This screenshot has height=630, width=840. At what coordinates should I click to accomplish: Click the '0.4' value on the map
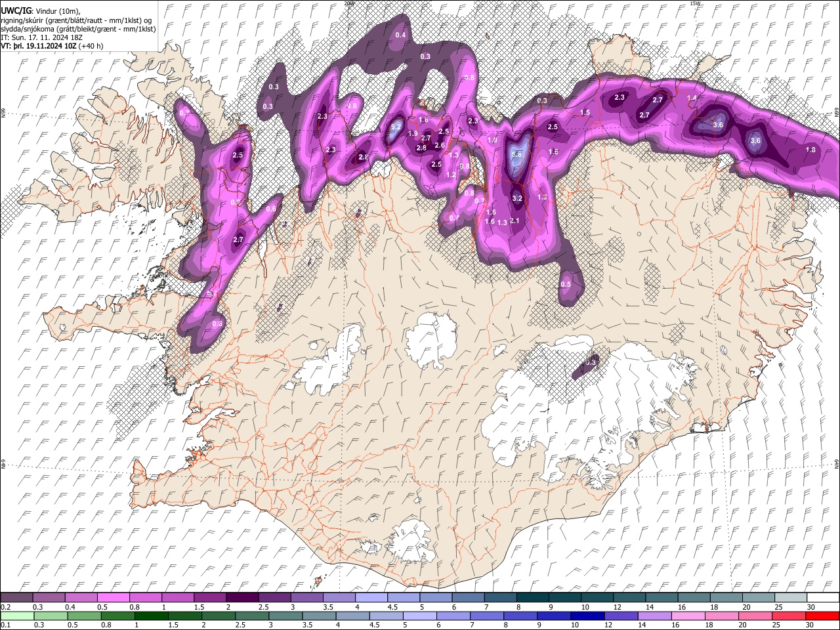coord(400,35)
